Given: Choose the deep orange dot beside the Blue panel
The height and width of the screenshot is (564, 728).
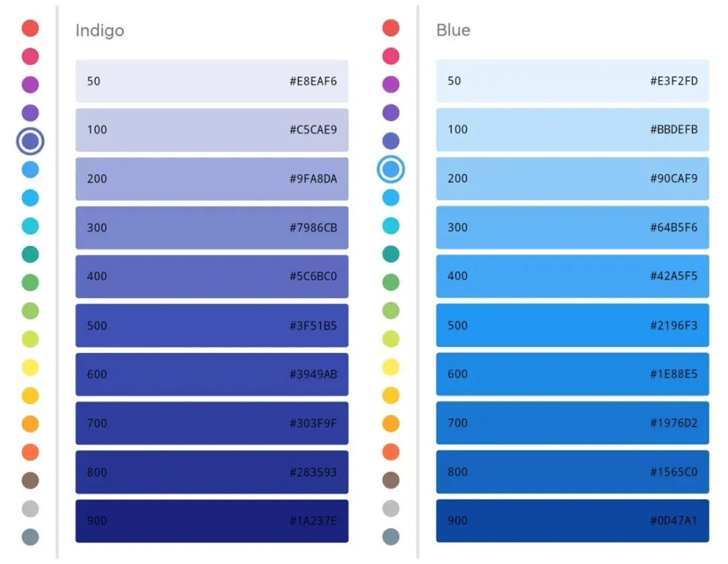Looking at the screenshot, I should point(391,451).
